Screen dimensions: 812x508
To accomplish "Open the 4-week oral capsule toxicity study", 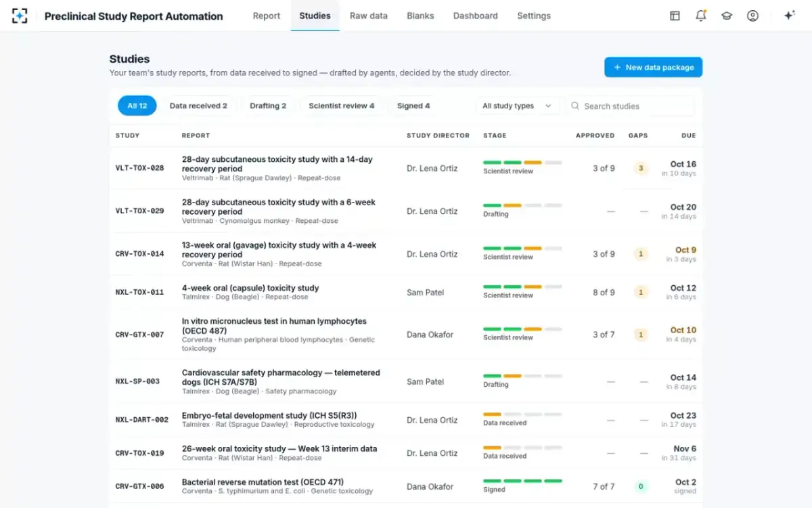I will point(250,288).
